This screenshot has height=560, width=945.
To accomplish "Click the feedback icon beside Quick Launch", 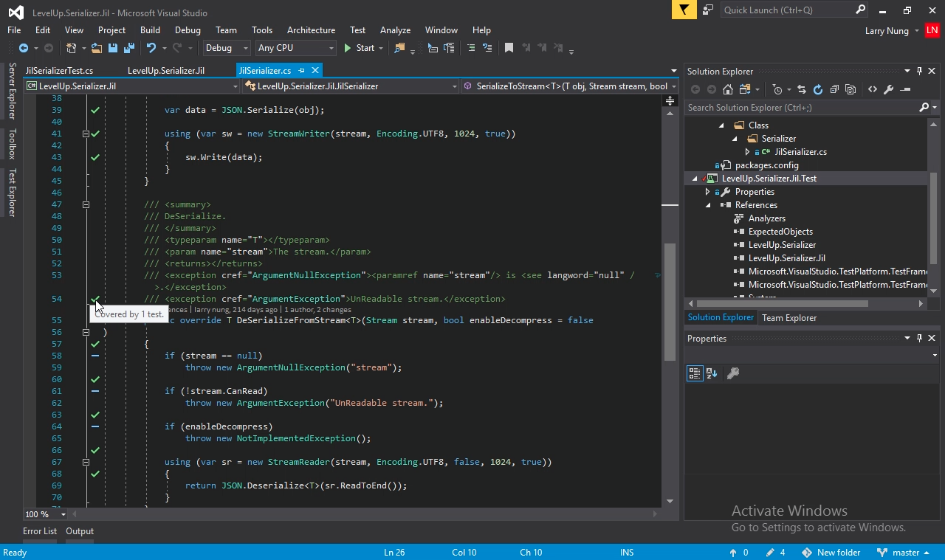I will click(708, 10).
